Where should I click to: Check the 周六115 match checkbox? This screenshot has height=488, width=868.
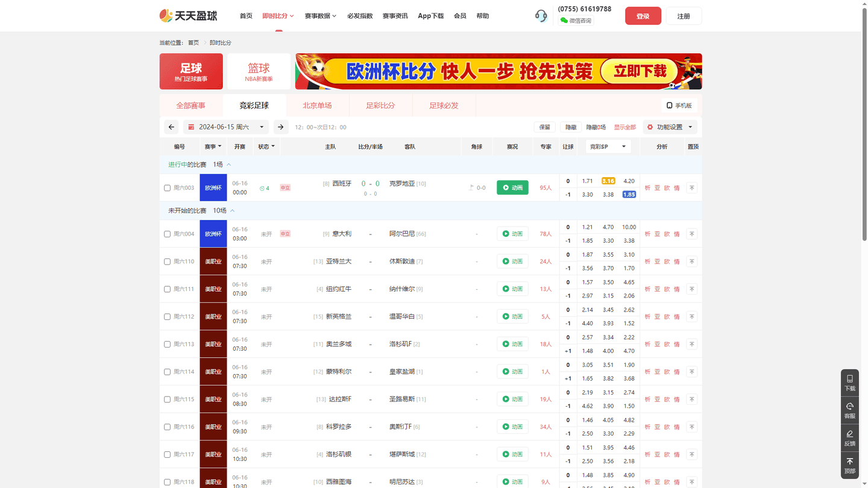pos(168,399)
